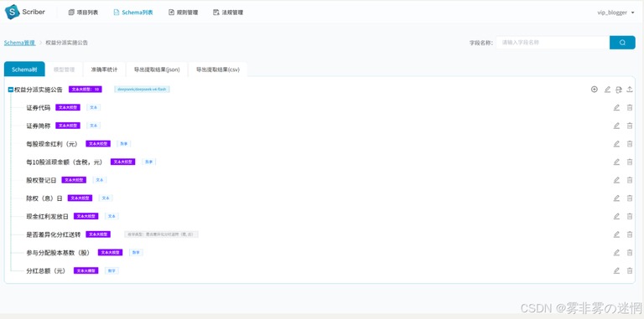644x319 pixels.
Task: Click the Scriber logo
Action: point(24,12)
